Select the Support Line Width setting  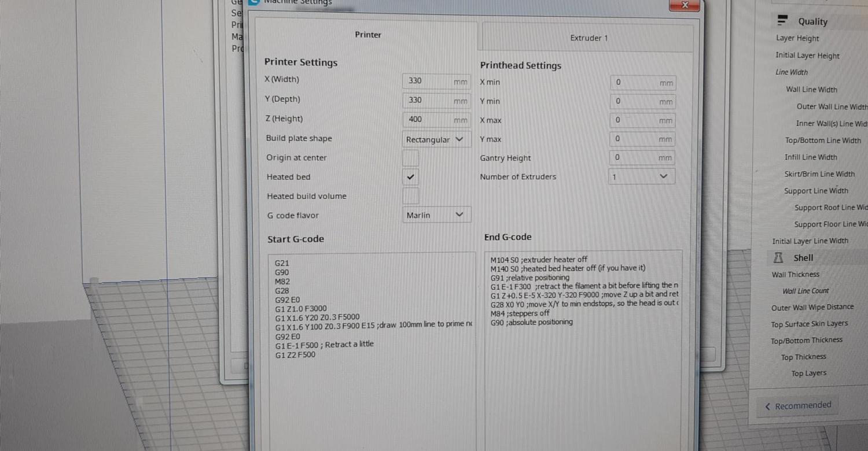coord(816,191)
